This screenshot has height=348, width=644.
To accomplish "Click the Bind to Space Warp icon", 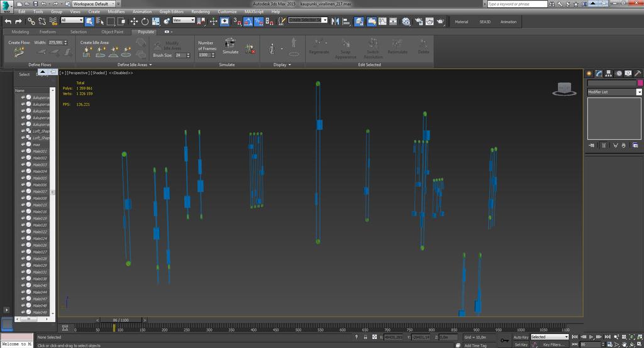I will click(x=53, y=21).
